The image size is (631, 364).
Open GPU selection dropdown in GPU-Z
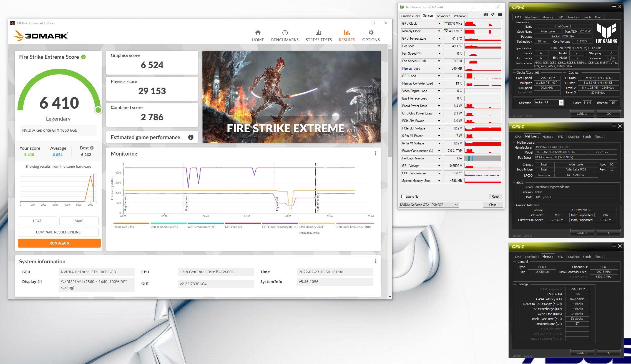point(429,205)
